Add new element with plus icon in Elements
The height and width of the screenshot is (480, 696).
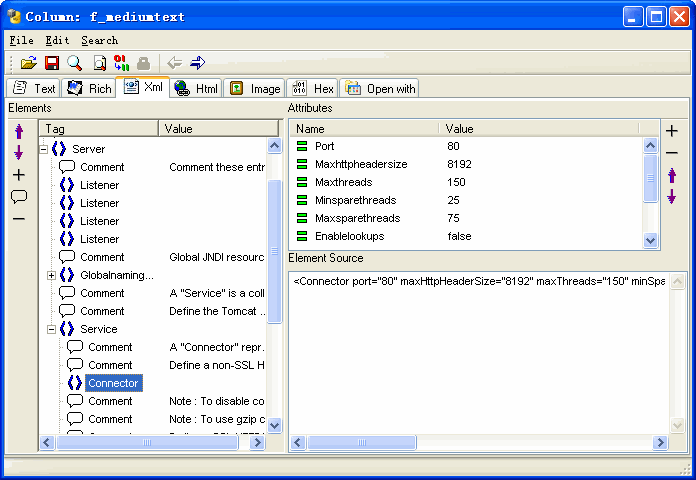click(x=18, y=175)
